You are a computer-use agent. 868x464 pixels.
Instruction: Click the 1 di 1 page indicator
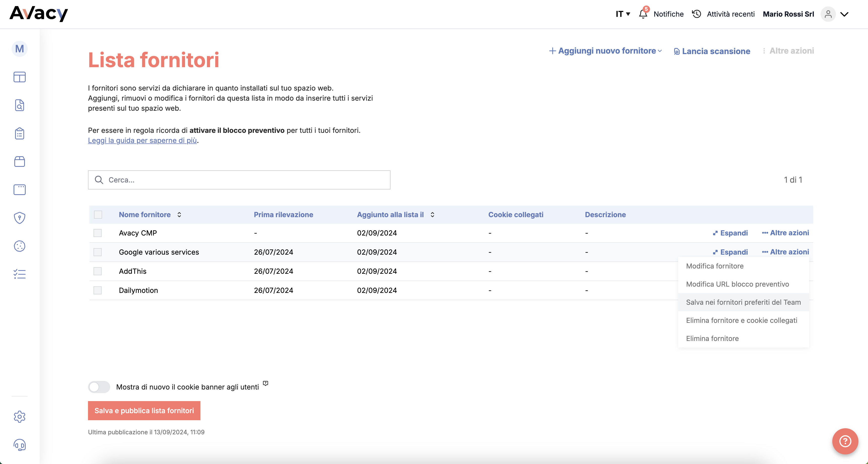point(793,180)
